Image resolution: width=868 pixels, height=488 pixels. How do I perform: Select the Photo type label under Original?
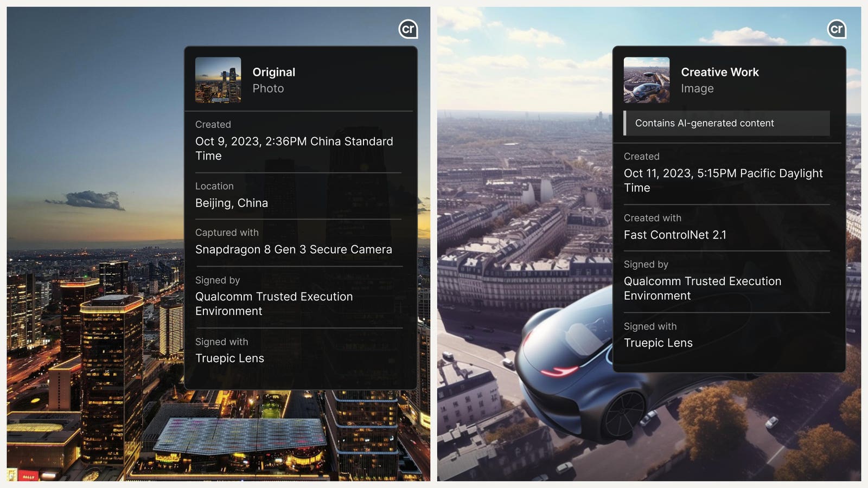pos(268,88)
